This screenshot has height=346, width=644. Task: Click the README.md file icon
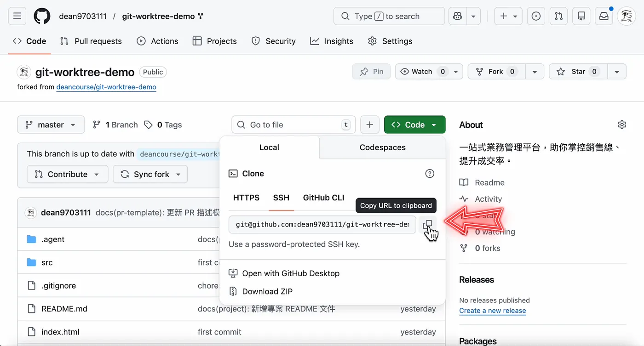click(31, 309)
